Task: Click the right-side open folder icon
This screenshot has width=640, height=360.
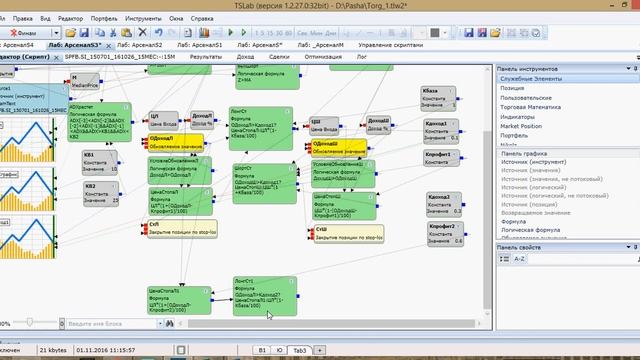Action: point(496,33)
